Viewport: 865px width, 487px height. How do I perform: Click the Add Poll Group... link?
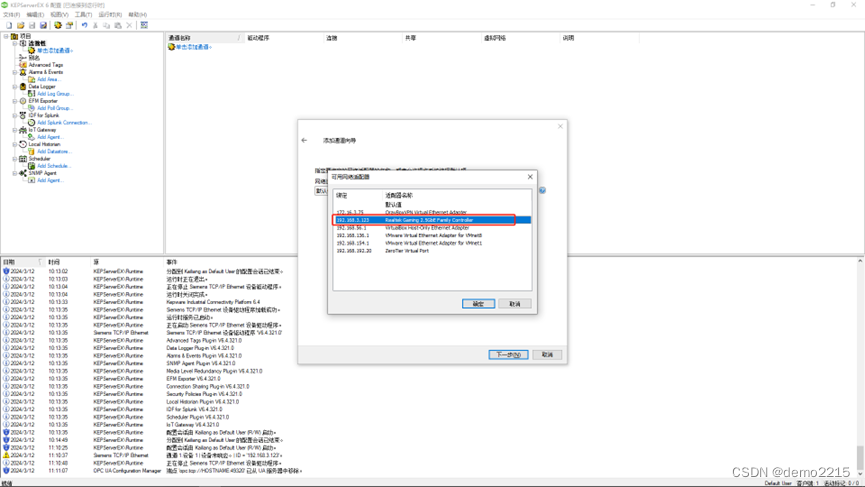click(54, 108)
